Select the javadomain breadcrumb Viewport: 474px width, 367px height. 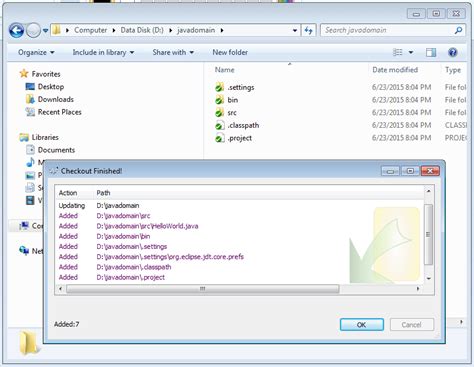(196, 30)
